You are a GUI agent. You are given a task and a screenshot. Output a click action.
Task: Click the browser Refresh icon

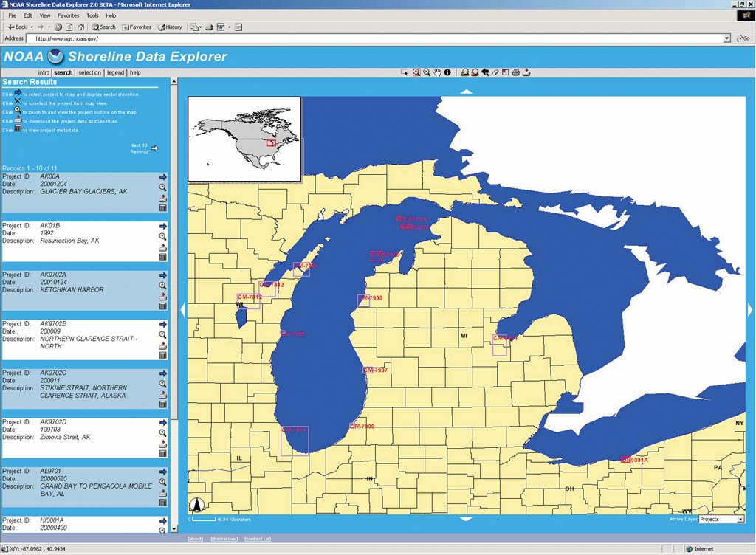[69, 27]
